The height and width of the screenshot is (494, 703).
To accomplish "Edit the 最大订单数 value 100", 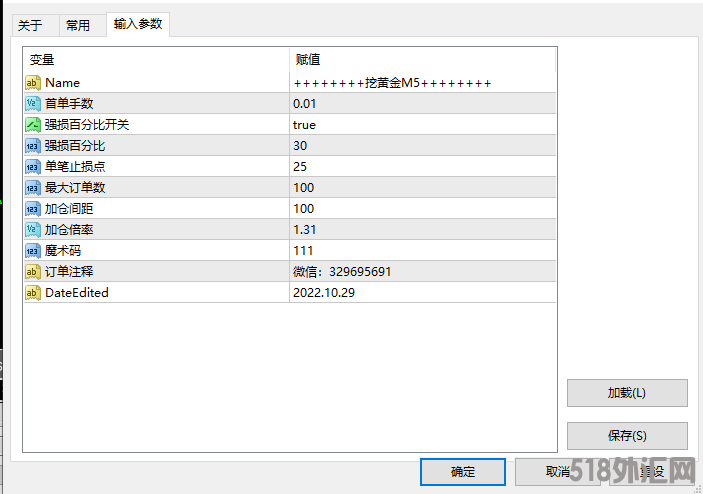I will pyautogui.click(x=423, y=187).
